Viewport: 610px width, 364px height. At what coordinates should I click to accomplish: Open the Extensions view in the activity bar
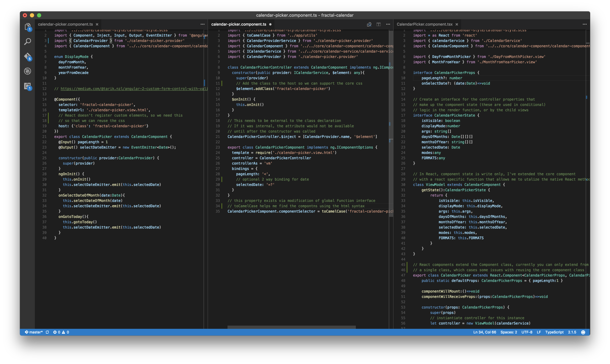(28, 86)
